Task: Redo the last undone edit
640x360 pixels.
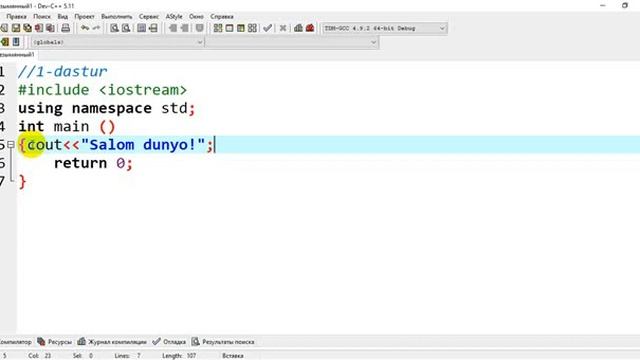Action: point(96,28)
